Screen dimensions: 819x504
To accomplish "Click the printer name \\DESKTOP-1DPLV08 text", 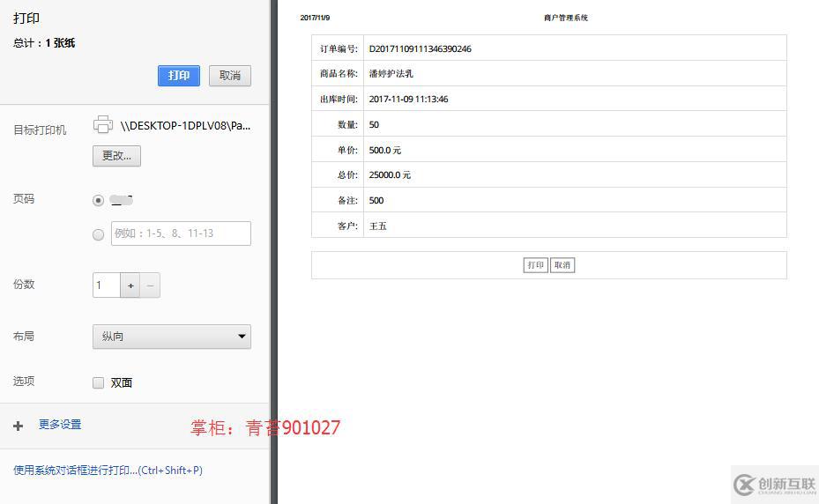I will pos(185,126).
